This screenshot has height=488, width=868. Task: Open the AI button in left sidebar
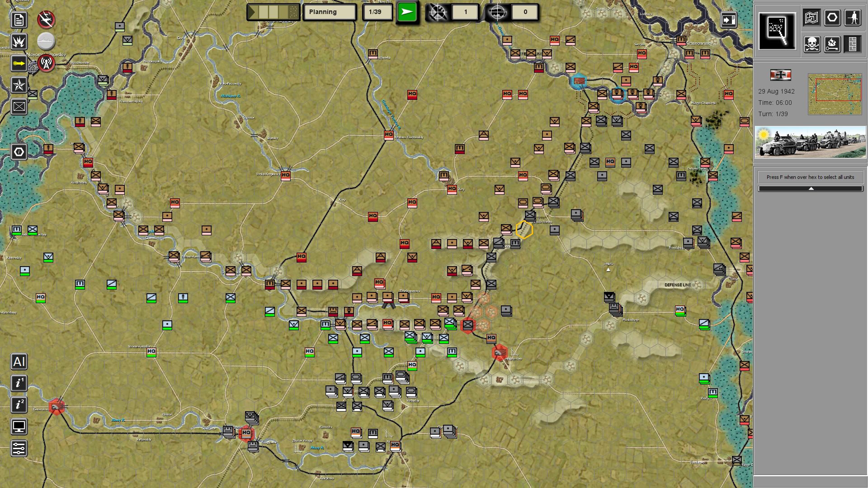tap(19, 361)
